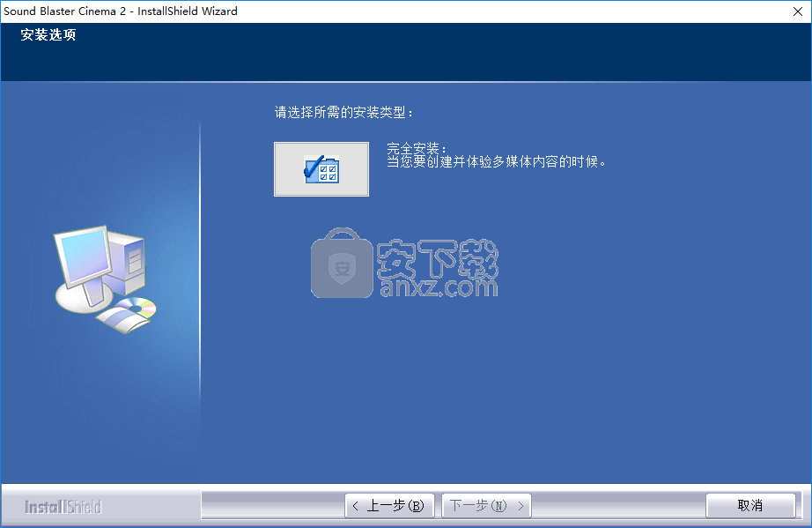
Task: Click the 安装选项 header title
Action: pyautogui.click(x=48, y=34)
